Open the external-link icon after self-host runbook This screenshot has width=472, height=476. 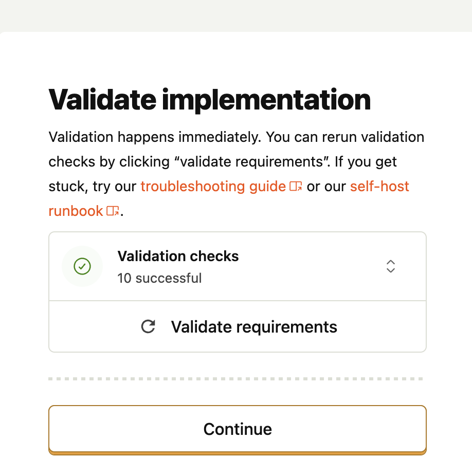point(113,211)
